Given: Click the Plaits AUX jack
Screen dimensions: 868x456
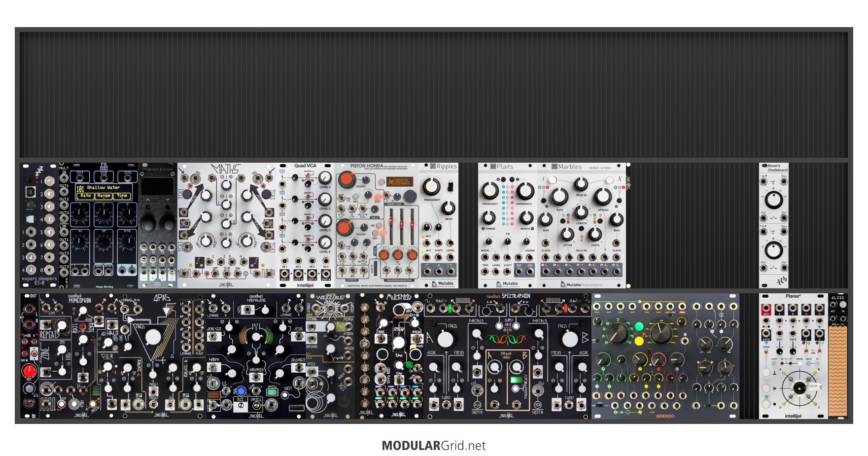Looking at the screenshot, I should click(530, 272).
